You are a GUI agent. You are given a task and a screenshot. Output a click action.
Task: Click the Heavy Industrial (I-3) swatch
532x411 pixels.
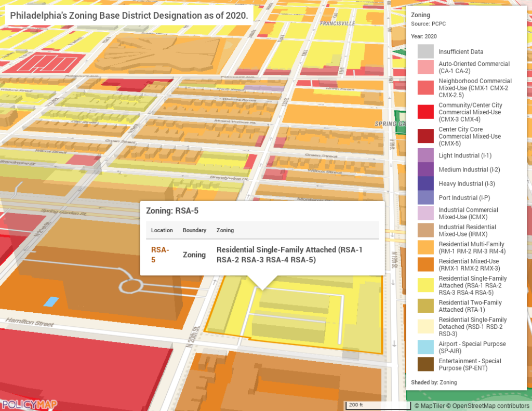click(425, 183)
